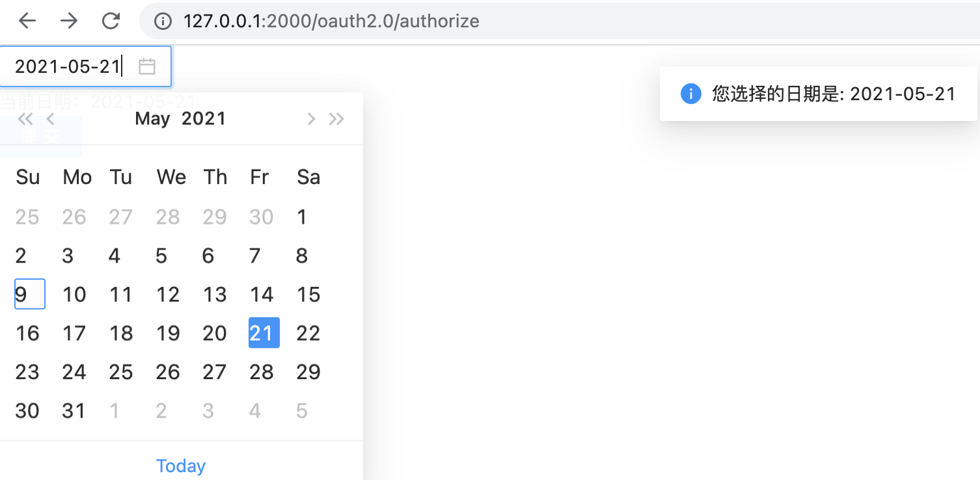Select May 22 in the calendar
This screenshot has width=980, height=480.
[x=308, y=334]
